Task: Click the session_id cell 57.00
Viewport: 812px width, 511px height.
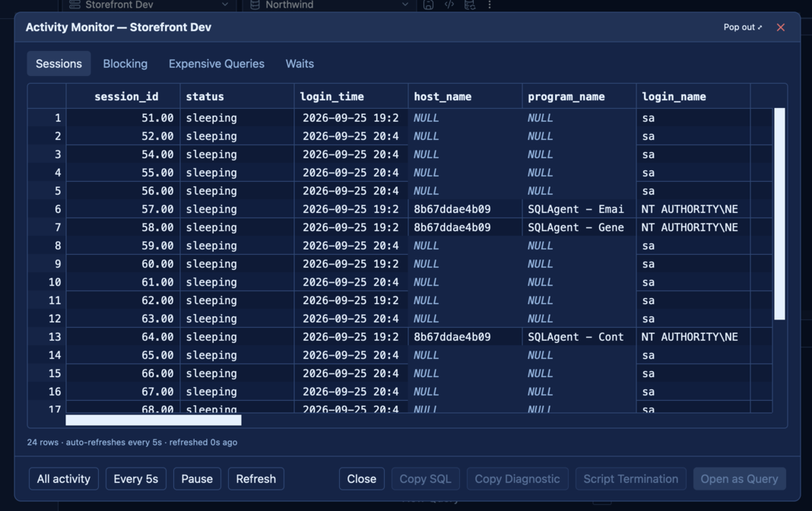Action: pos(123,209)
